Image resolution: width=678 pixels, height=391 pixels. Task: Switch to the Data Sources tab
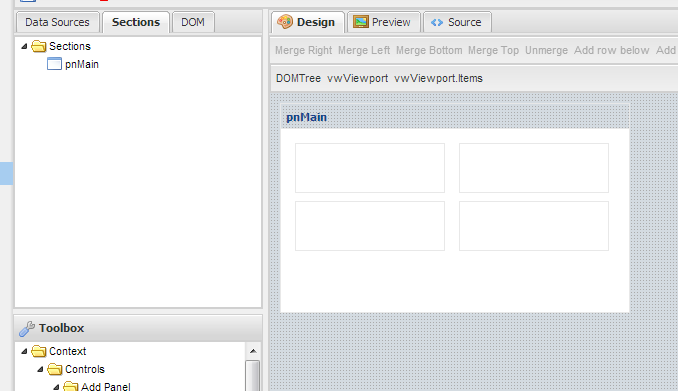(58, 22)
